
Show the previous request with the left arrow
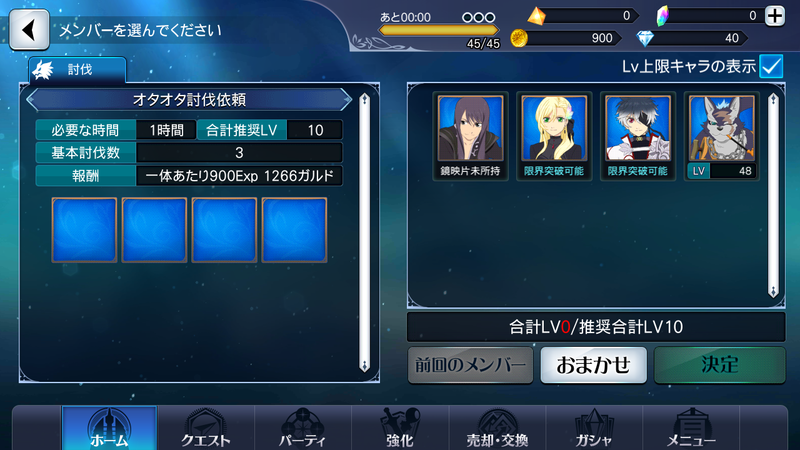coord(33,99)
